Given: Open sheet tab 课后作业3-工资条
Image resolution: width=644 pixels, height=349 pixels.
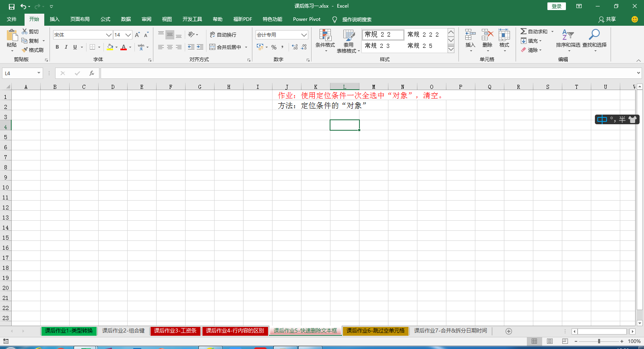Looking at the screenshot, I should (175, 331).
